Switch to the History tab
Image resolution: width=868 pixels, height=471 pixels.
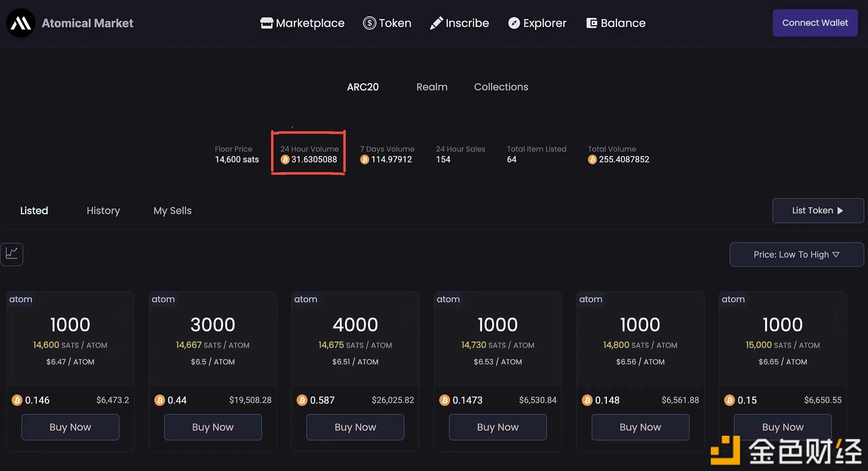click(x=103, y=211)
